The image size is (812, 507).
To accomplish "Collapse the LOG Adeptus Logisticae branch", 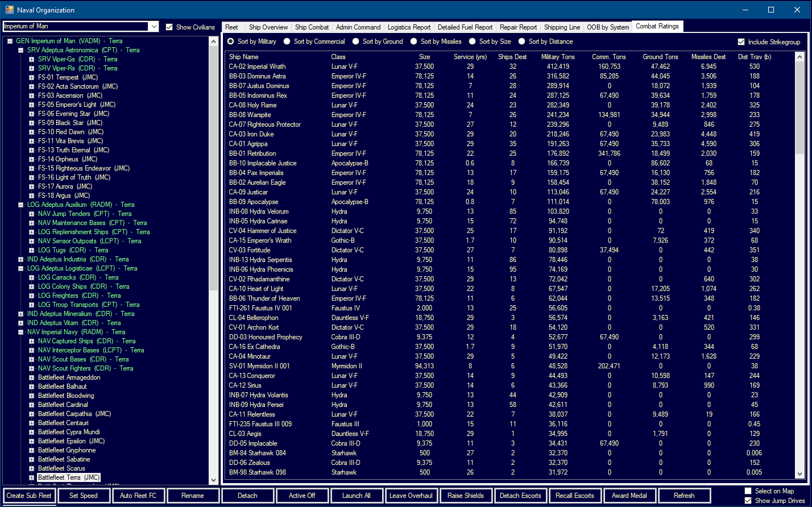I will coord(20,268).
